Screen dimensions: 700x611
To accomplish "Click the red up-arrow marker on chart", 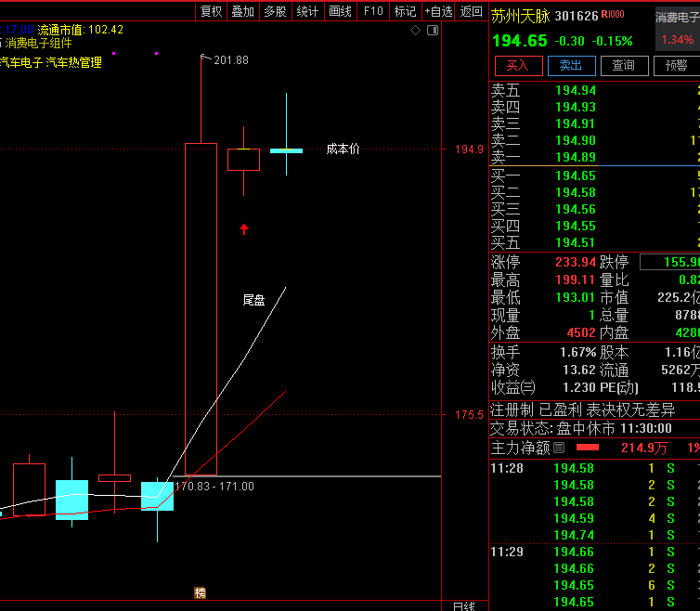I will (244, 229).
